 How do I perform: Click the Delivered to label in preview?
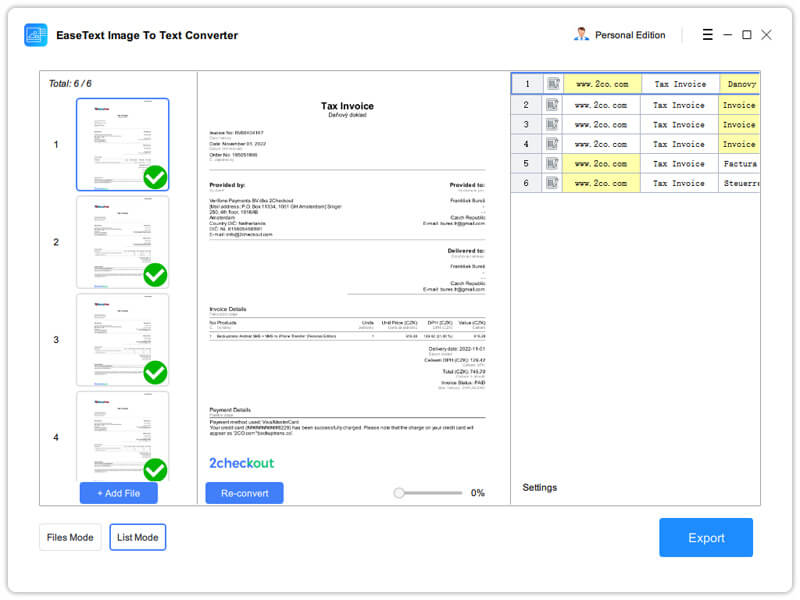(466, 251)
